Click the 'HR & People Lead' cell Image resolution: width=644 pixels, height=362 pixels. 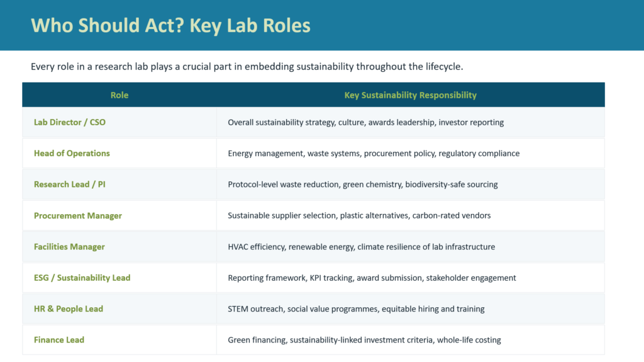click(119, 308)
